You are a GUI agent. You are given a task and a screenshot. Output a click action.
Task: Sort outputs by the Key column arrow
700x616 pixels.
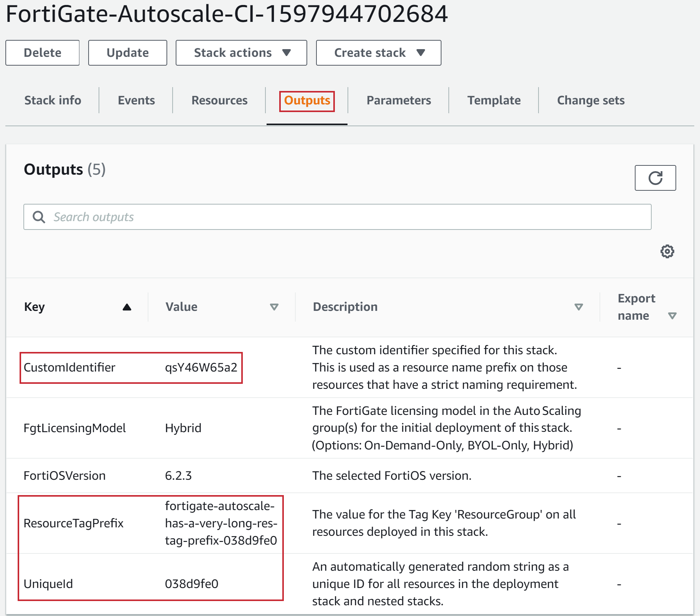[127, 307]
